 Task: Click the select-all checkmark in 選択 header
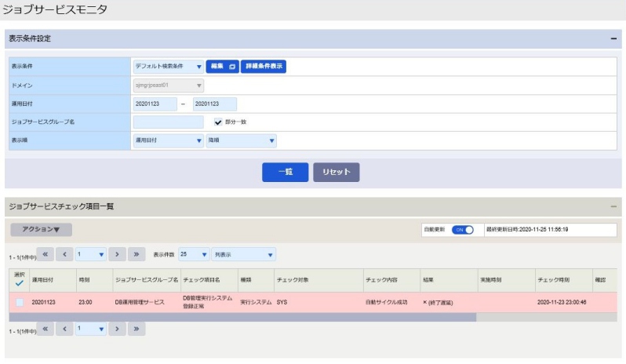click(19, 283)
